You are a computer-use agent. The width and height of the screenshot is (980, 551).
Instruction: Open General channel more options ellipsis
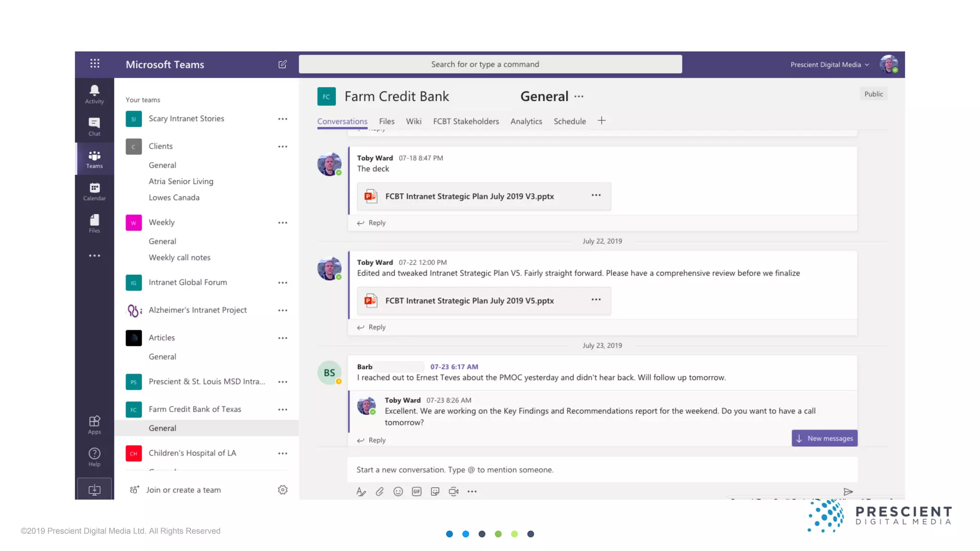[579, 97]
